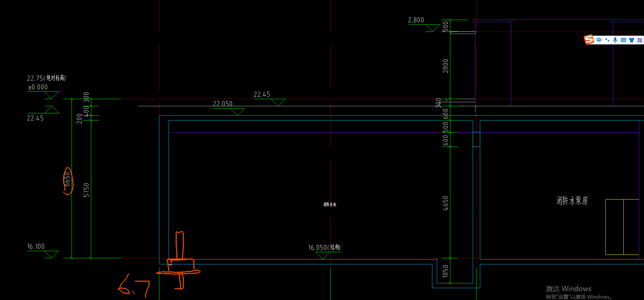Select the 22.45 label beside 22.050
The height and width of the screenshot is (300, 644).
click(x=262, y=94)
